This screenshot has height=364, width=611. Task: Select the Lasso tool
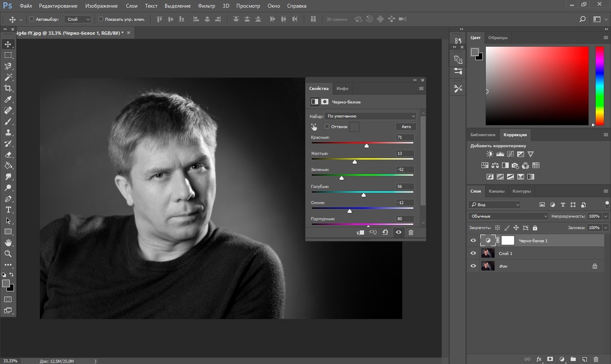point(8,66)
